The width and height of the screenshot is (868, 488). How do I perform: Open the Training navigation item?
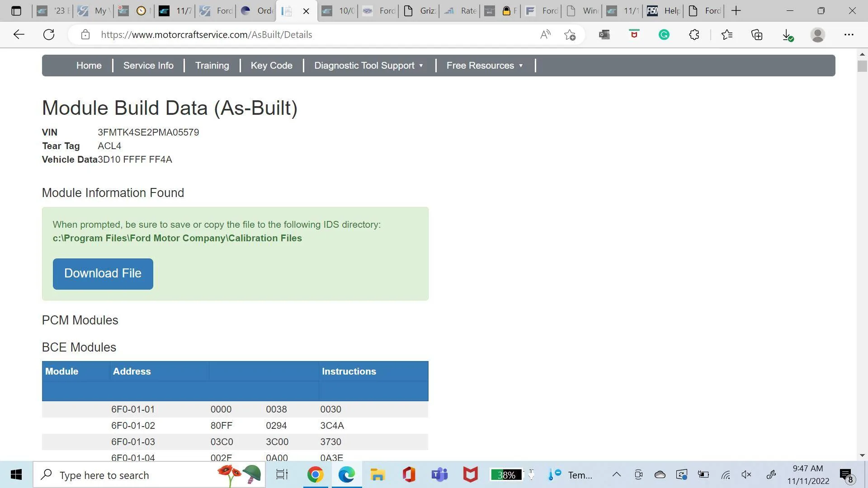point(212,66)
